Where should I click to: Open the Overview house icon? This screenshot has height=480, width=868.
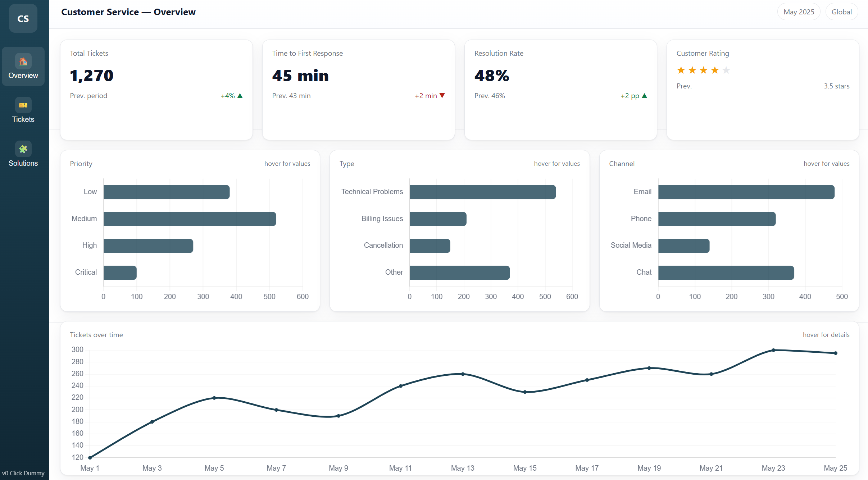point(23,61)
